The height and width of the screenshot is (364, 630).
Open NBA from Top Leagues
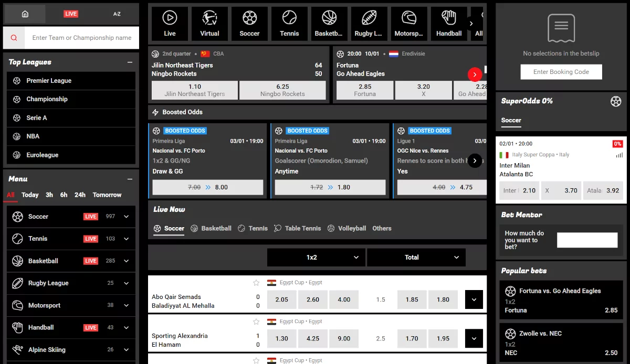click(x=71, y=136)
